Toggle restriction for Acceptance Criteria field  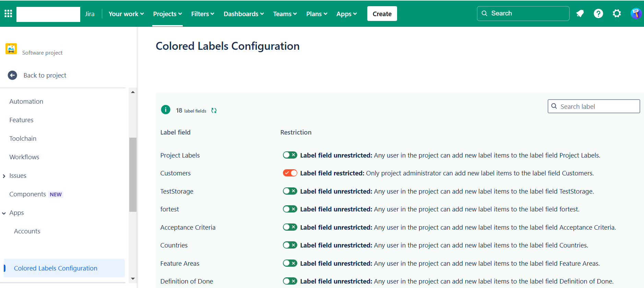pos(290,227)
